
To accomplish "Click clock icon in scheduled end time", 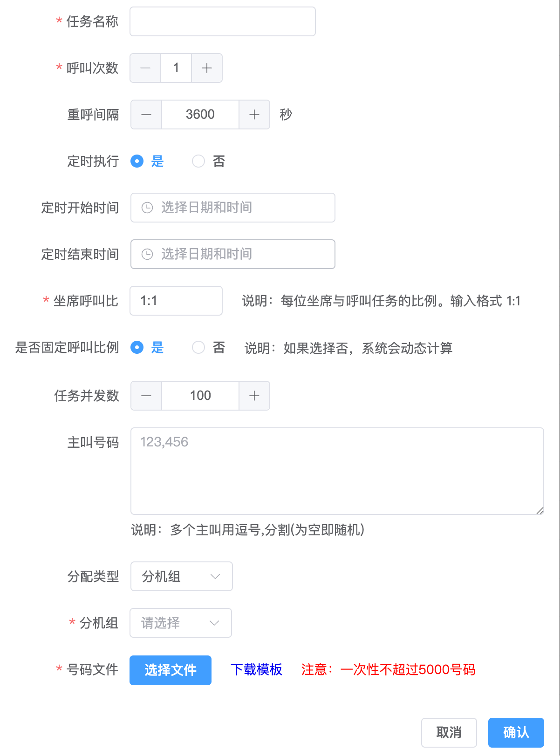I will (147, 254).
